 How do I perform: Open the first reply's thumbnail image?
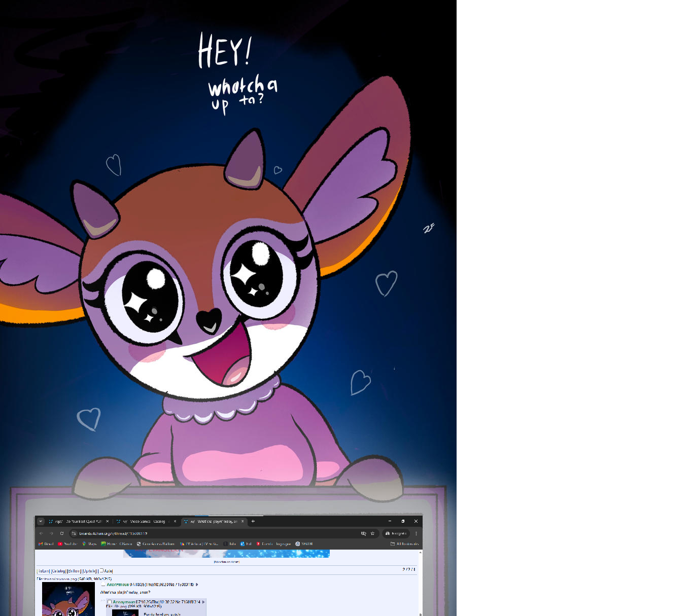pyautogui.click(x=125, y=612)
